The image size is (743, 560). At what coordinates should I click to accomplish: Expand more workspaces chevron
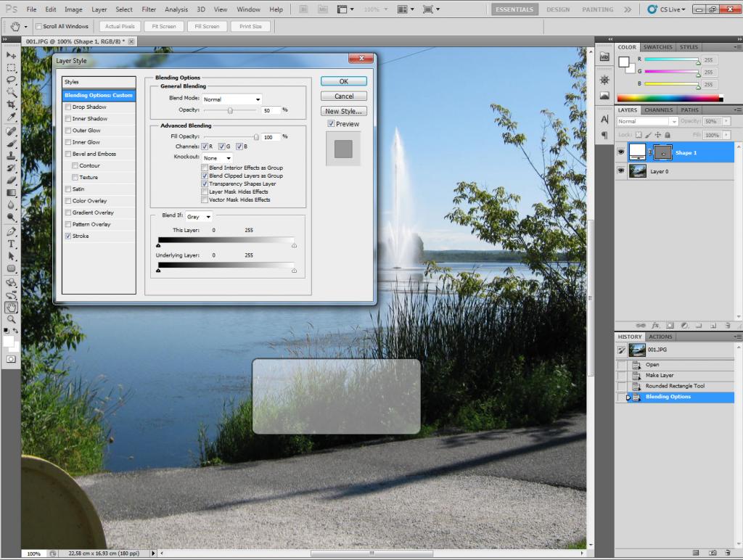(x=628, y=9)
